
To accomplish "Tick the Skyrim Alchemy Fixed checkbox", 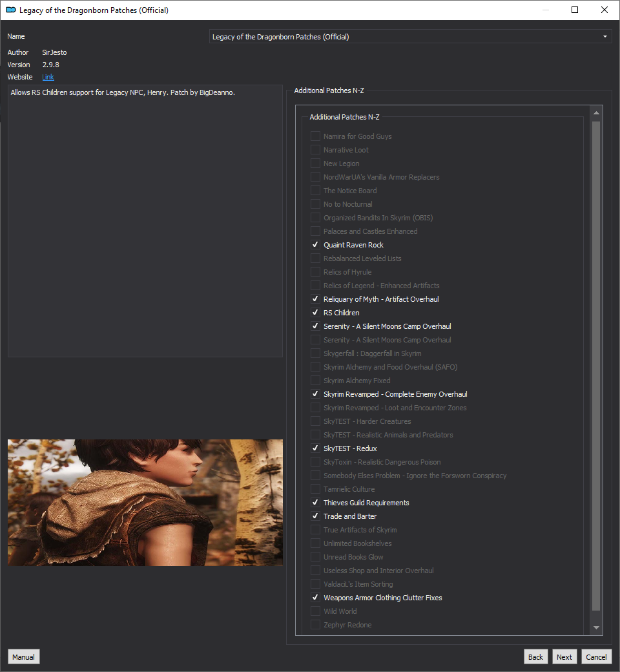I will click(x=315, y=381).
